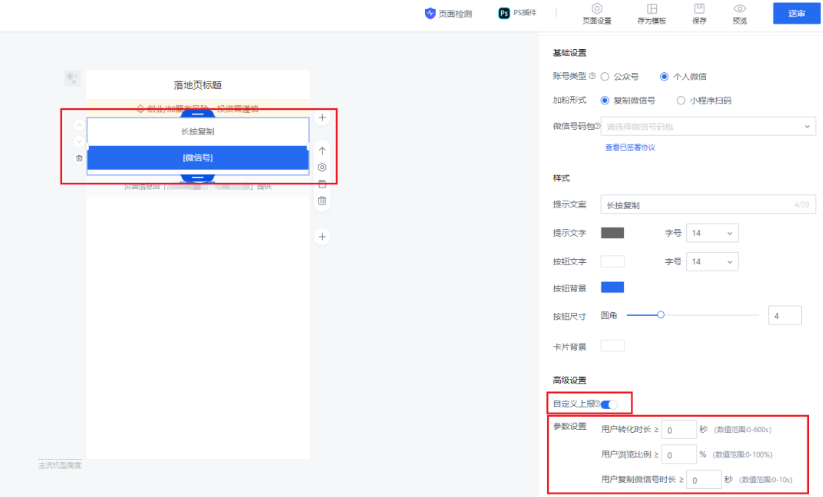Click the lower plus icon to add component
This screenshot has height=497, width=823.
pyautogui.click(x=322, y=237)
